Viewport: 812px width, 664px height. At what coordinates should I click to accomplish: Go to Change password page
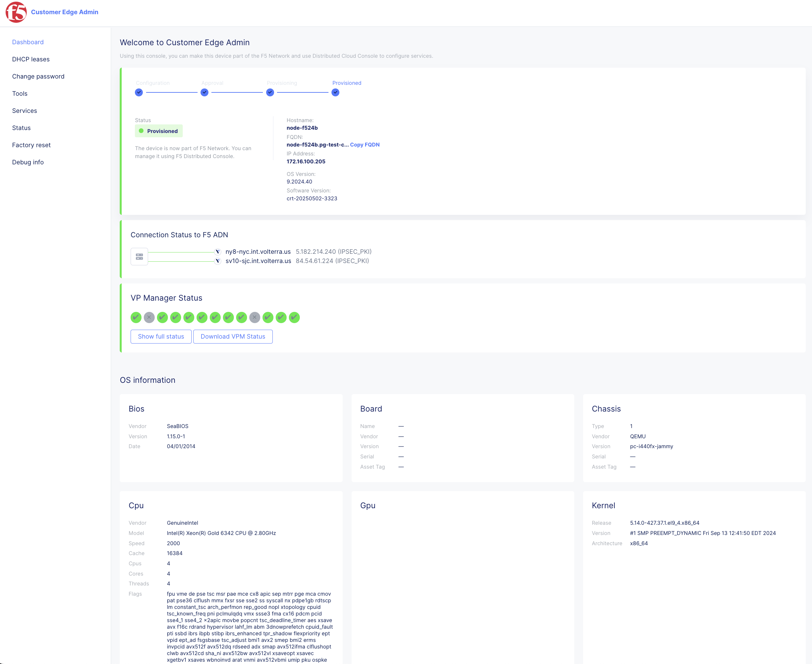pyautogui.click(x=38, y=77)
